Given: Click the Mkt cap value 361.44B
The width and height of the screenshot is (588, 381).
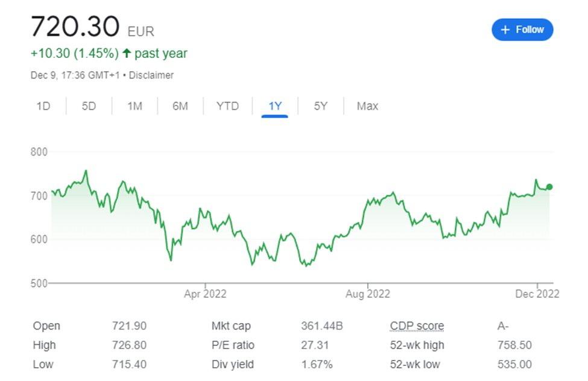Looking at the screenshot, I should pyautogui.click(x=321, y=326).
